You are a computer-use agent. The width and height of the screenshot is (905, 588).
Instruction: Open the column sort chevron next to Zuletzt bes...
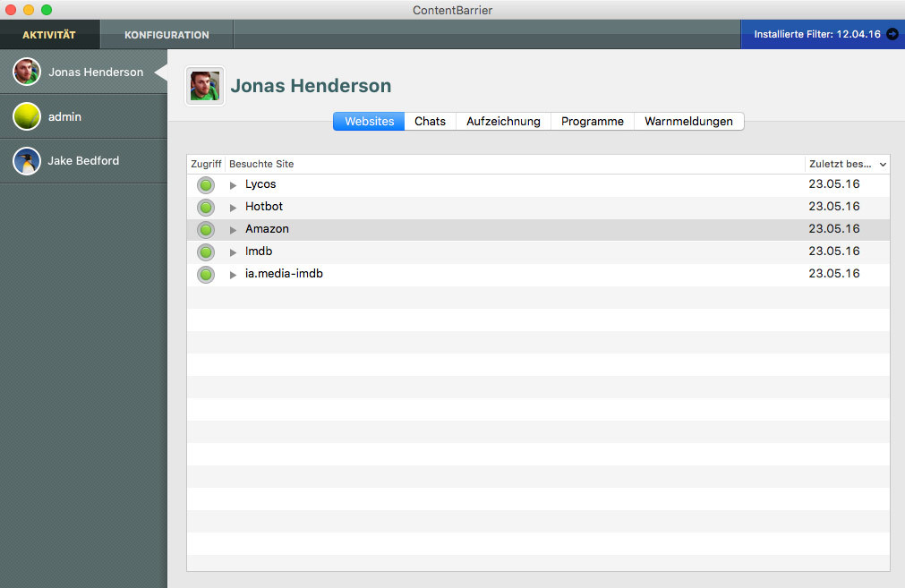[883, 165]
